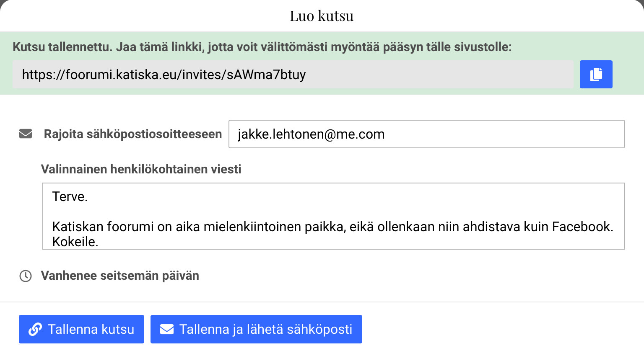The height and width of the screenshot is (356, 644).
Task: Click the chain link icon in Tallenna kutsu
Action: pyautogui.click(x=35, y=329)
